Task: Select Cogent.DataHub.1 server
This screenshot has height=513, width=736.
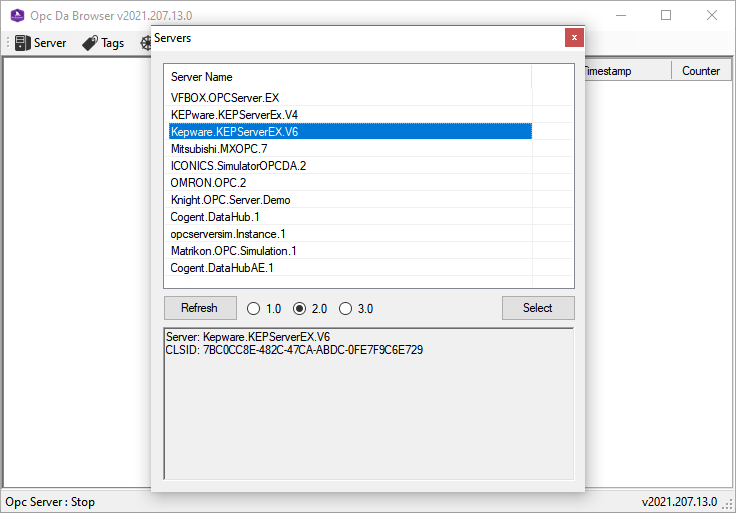Action: pyautogui.click(x=350, y=217)
